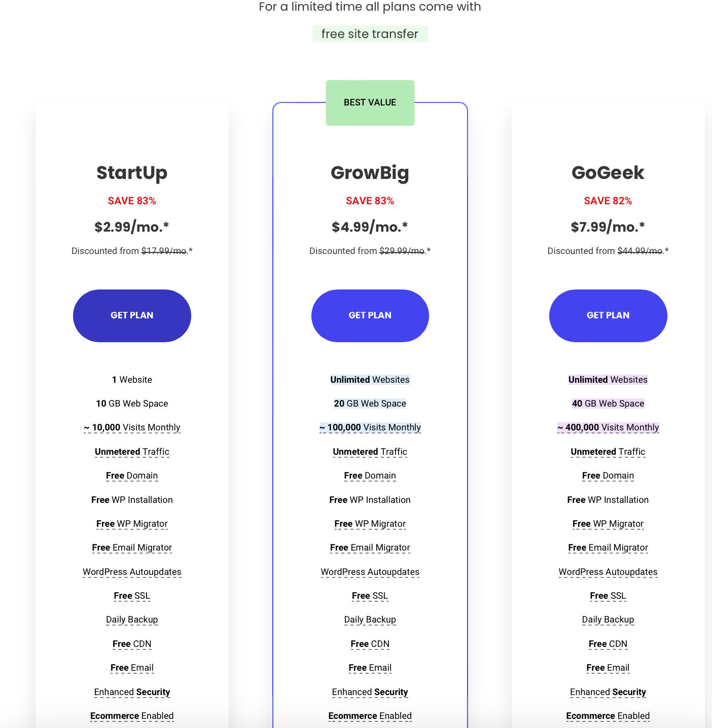Click Ecommerce Enabled under GoGeek
This screenshot has height=728, width=712.
(608, 716)
